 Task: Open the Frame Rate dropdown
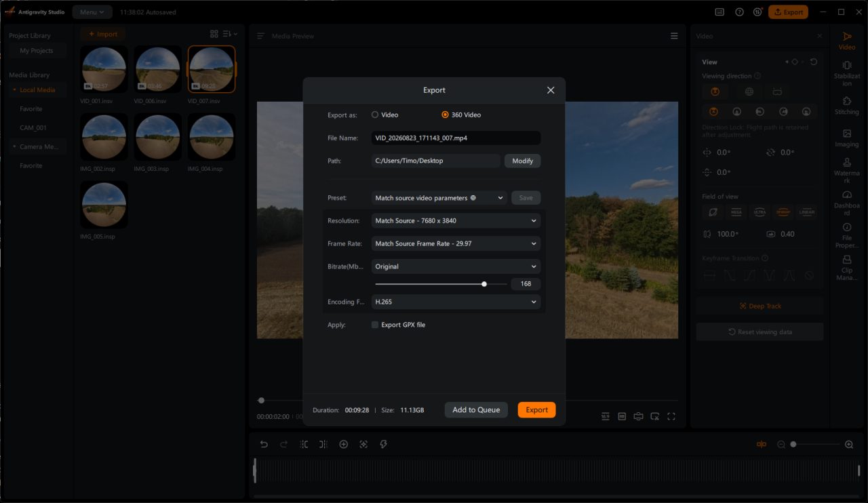click(x=456, y=243)
